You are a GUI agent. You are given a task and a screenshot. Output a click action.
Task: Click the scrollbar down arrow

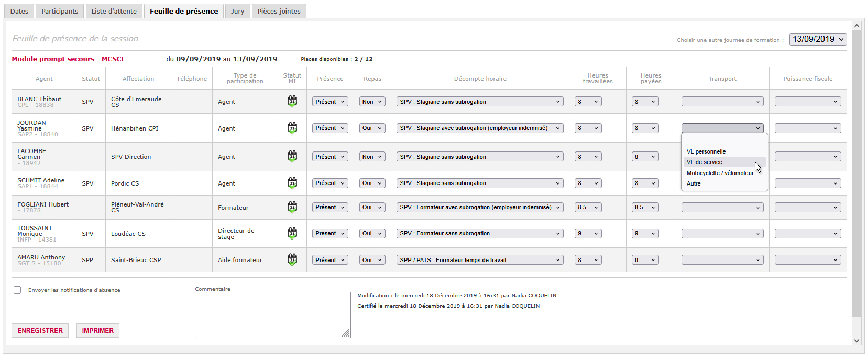point(856,340)
